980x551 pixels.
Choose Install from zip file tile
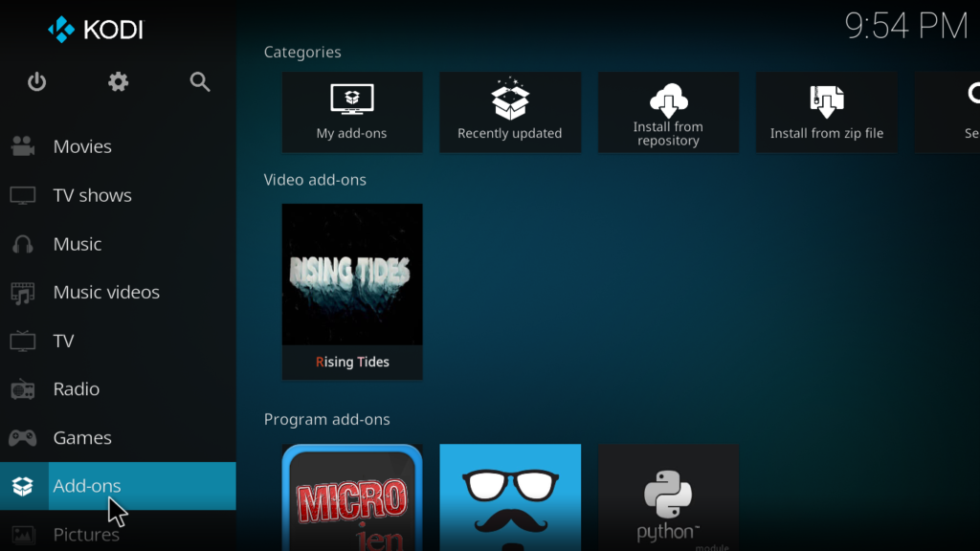click(827, 112)
